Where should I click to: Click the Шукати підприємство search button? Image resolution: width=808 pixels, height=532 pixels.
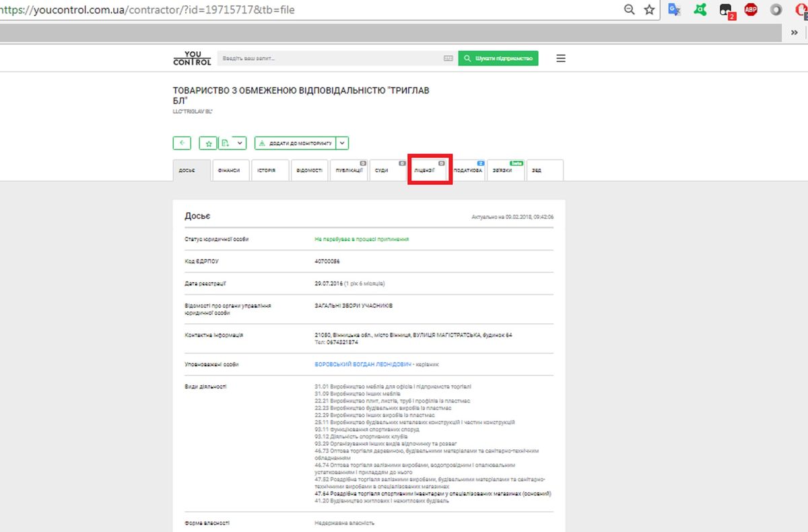click(x=498, y=59)
